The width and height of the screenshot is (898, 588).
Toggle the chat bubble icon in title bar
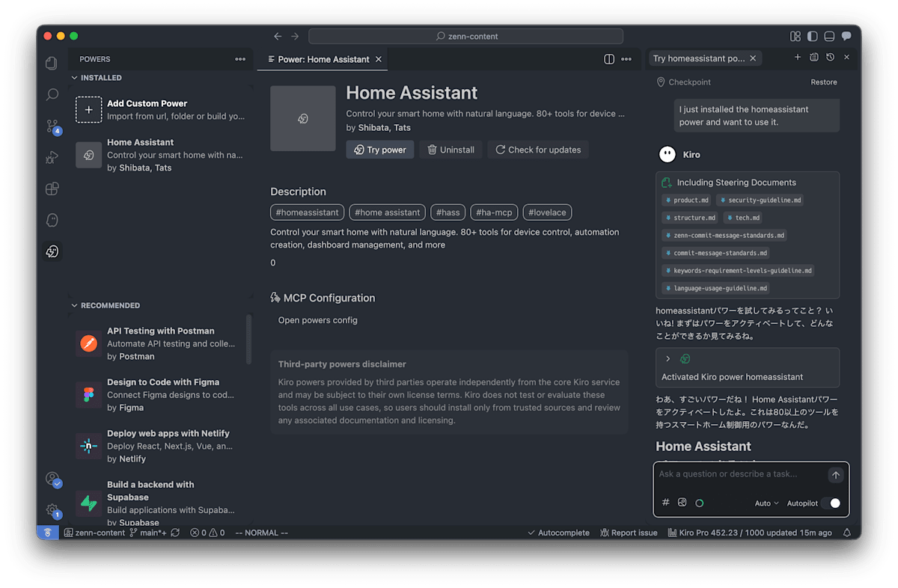point(846,36)
